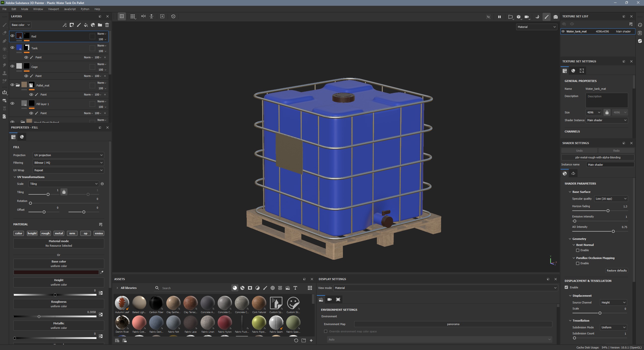Open the Filtering dropdown
644x350 pixels.
[68, 163]
